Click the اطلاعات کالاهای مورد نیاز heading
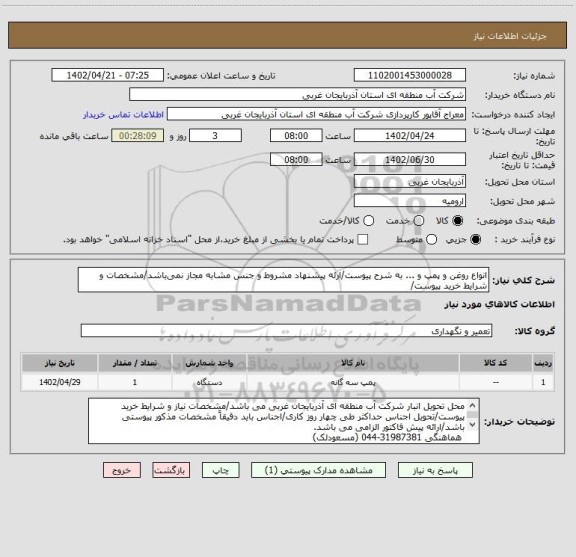 click(500, 305)
